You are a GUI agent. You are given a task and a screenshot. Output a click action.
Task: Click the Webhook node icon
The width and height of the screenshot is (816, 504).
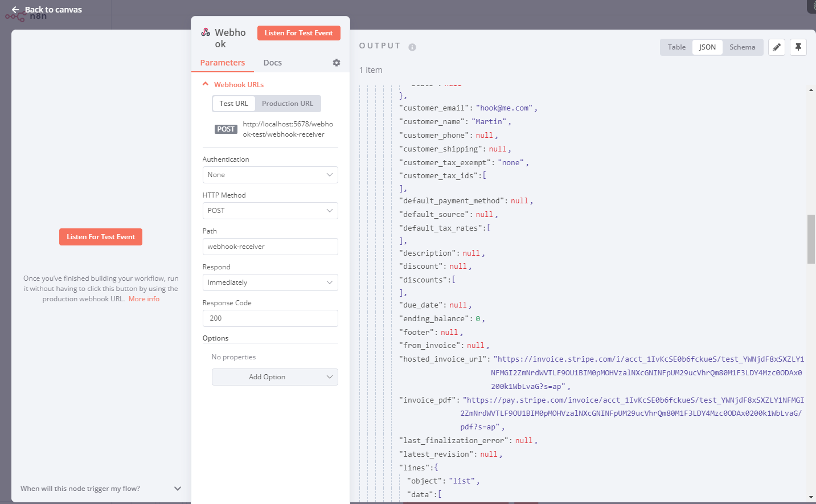[206, 32]
